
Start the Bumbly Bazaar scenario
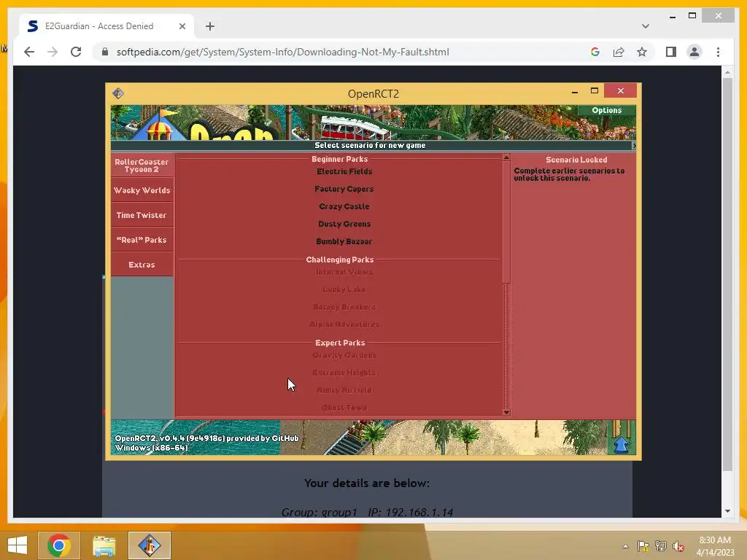click(344, 241)
